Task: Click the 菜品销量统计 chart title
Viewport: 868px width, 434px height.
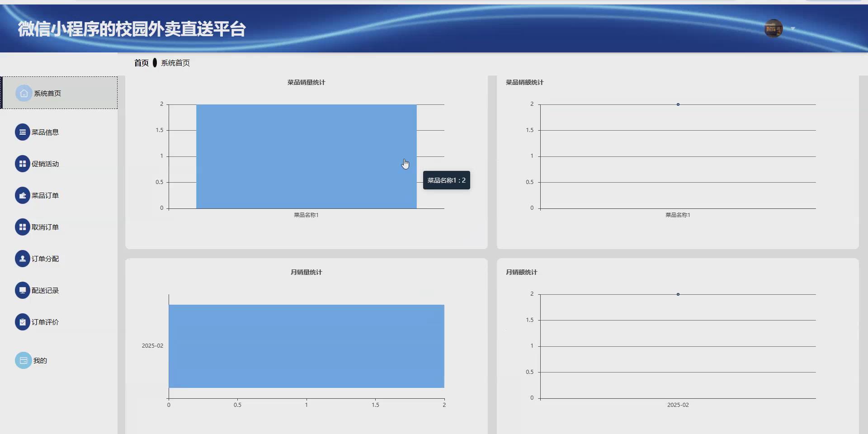Action: point(306,82)
